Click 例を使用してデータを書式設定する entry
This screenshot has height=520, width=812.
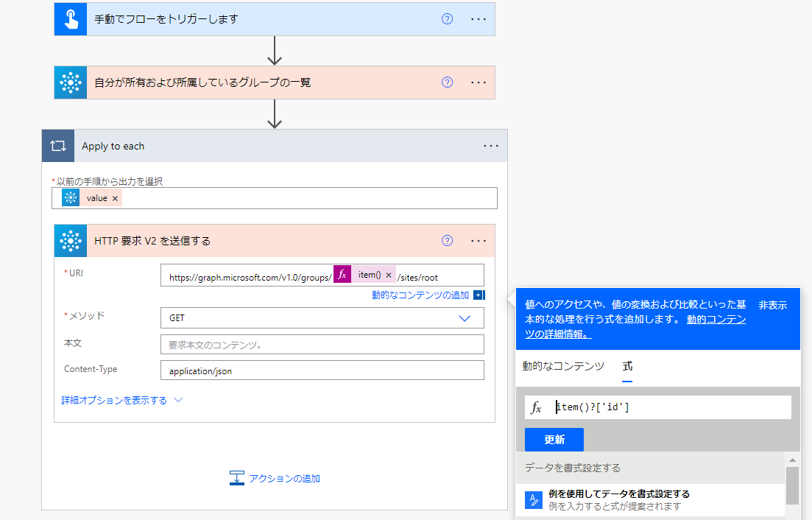click(651, 500)
